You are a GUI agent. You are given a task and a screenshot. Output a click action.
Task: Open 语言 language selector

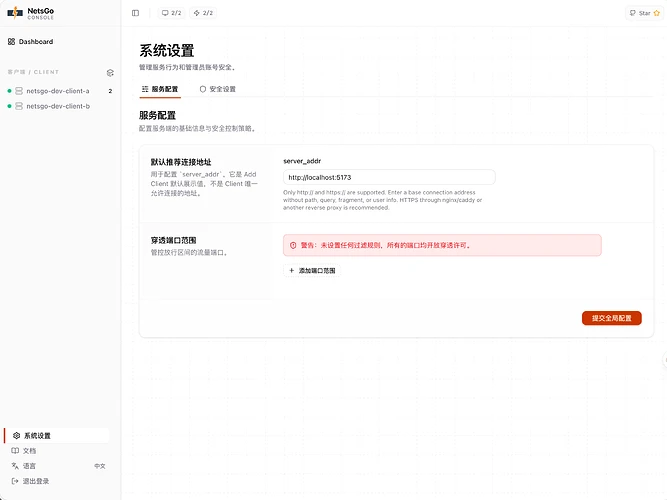[56, 466]
